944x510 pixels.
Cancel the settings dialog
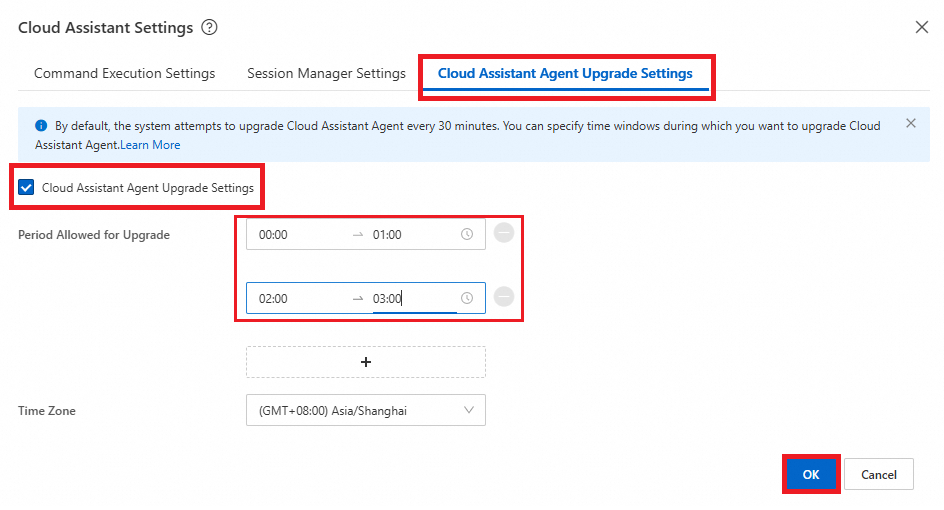point(878,474)
